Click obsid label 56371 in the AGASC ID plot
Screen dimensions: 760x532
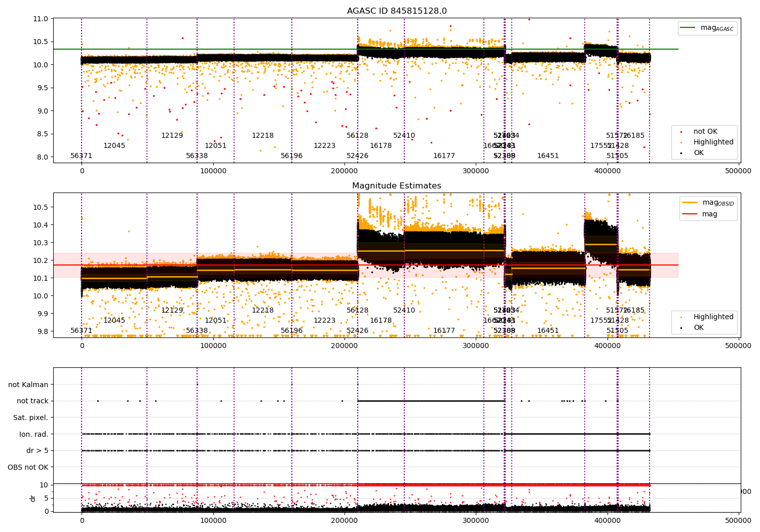point(82,156)
